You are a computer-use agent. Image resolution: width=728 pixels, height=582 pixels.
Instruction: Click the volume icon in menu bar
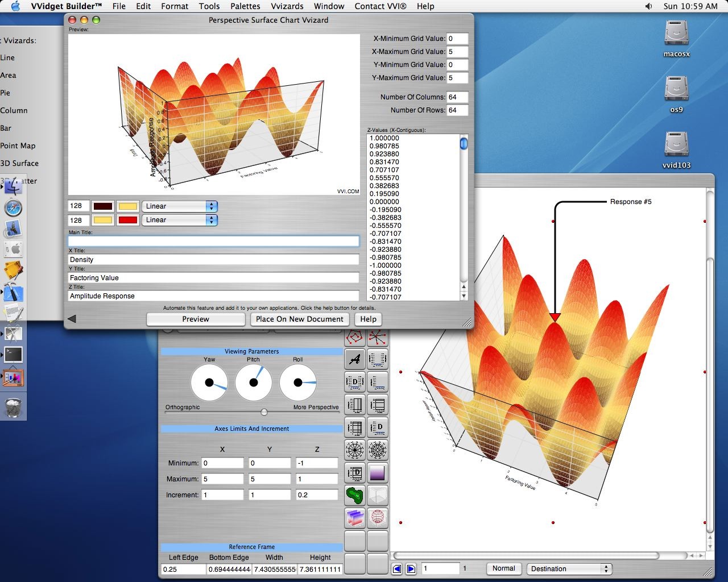648,6
